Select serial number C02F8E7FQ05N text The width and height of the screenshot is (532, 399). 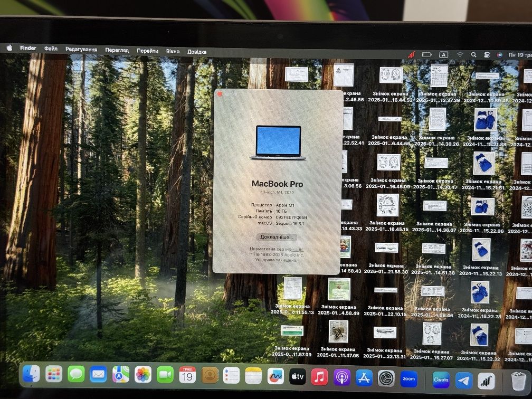291,217
